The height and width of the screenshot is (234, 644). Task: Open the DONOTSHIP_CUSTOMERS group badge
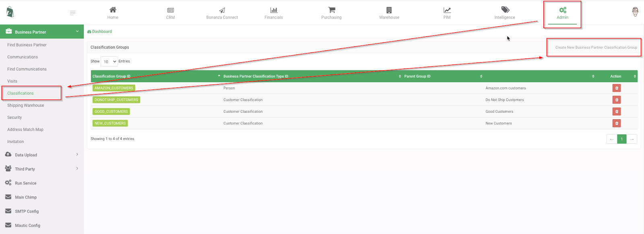116,99
